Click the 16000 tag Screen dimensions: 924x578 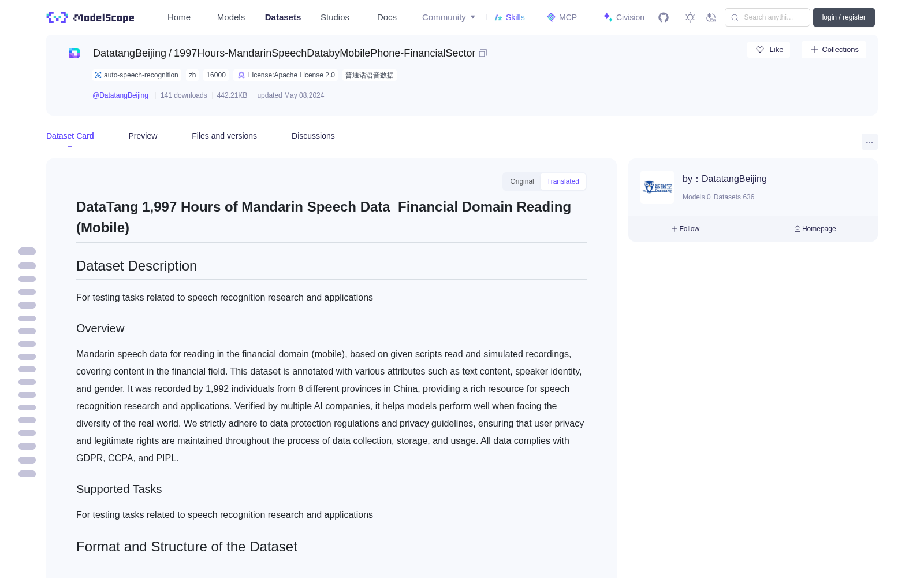(x=216, y=75)
